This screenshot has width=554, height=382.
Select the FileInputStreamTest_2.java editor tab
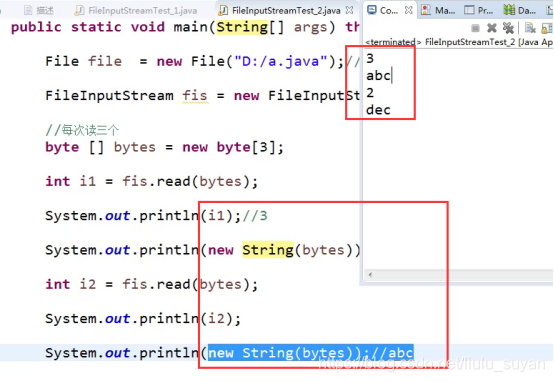pyautogui.click(x=286, y=11)
